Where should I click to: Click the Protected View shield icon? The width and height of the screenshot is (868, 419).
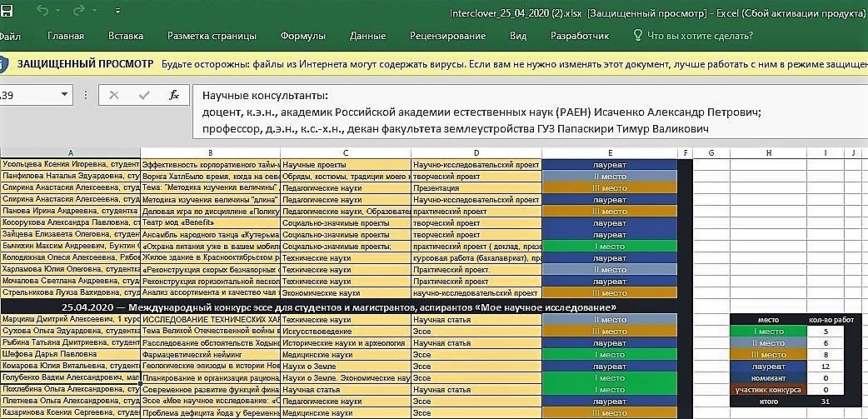coord(3,63)
